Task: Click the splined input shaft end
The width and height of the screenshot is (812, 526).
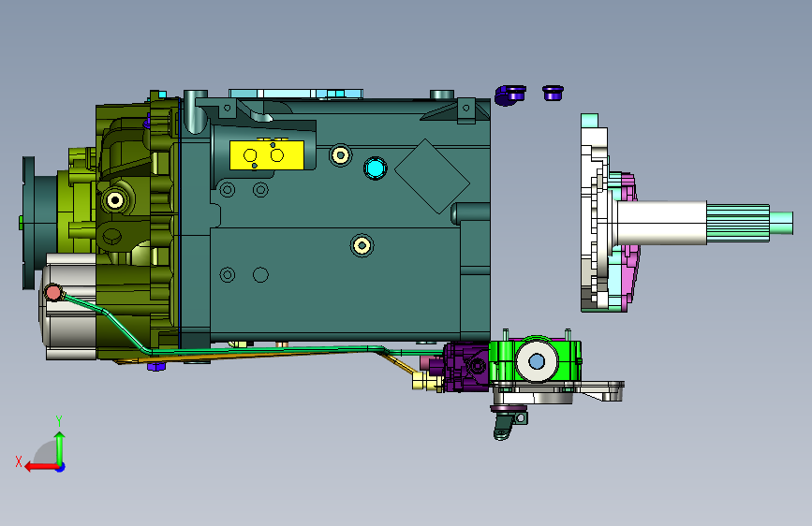Action: 738,223
